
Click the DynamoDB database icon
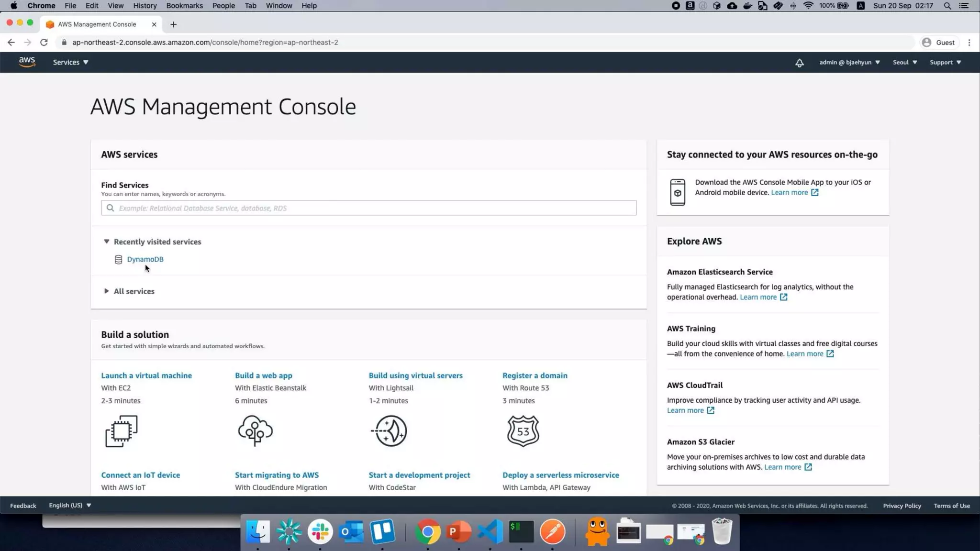coord(118,259)
